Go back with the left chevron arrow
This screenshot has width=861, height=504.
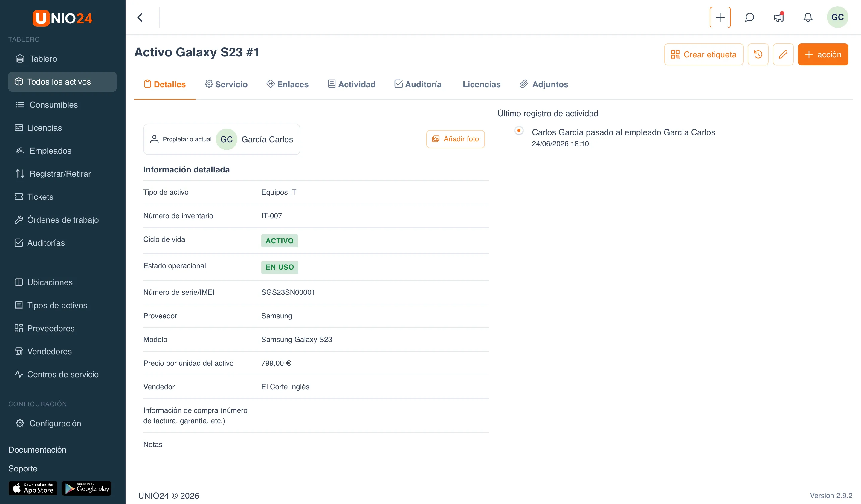click(140, 17)
